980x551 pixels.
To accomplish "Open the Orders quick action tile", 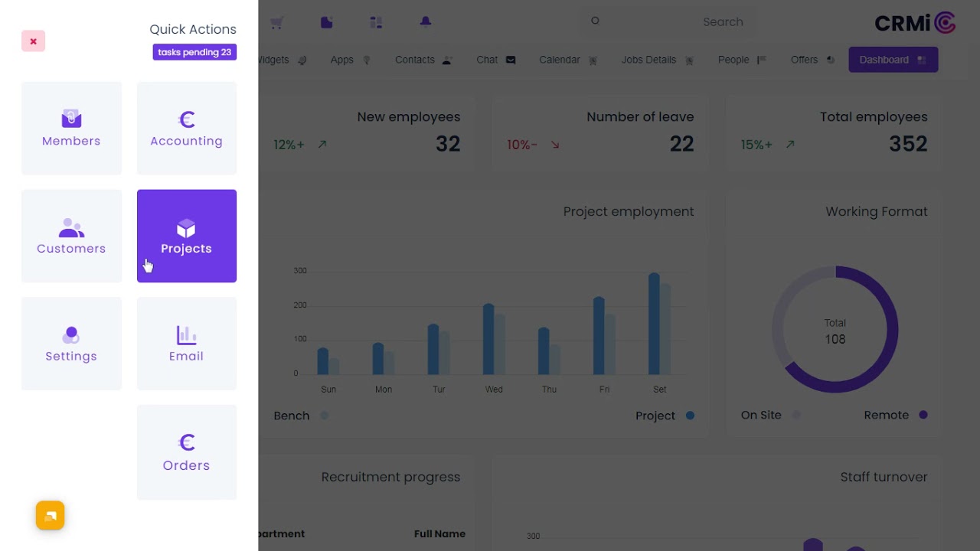I will (187, 452).
